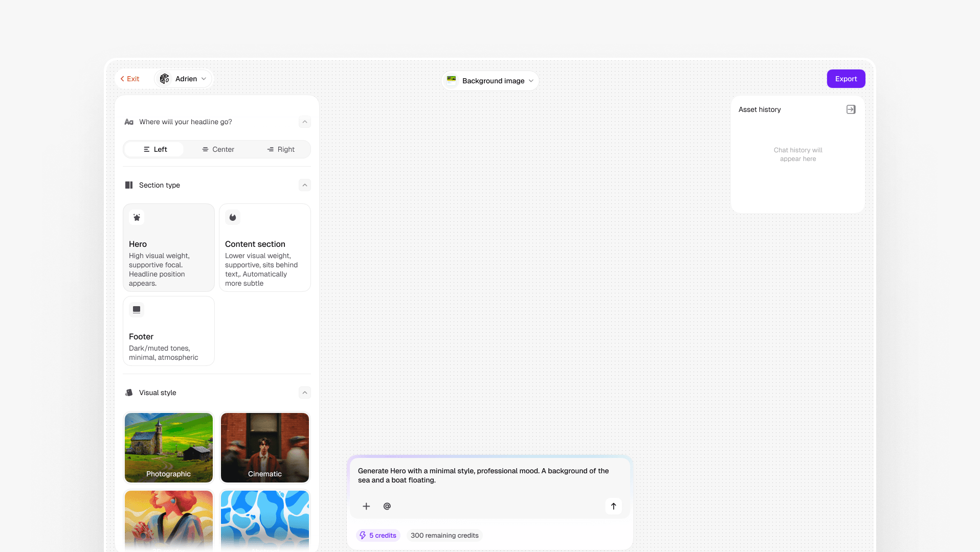Submit prompt with the up arrow button

click(613, 506)
